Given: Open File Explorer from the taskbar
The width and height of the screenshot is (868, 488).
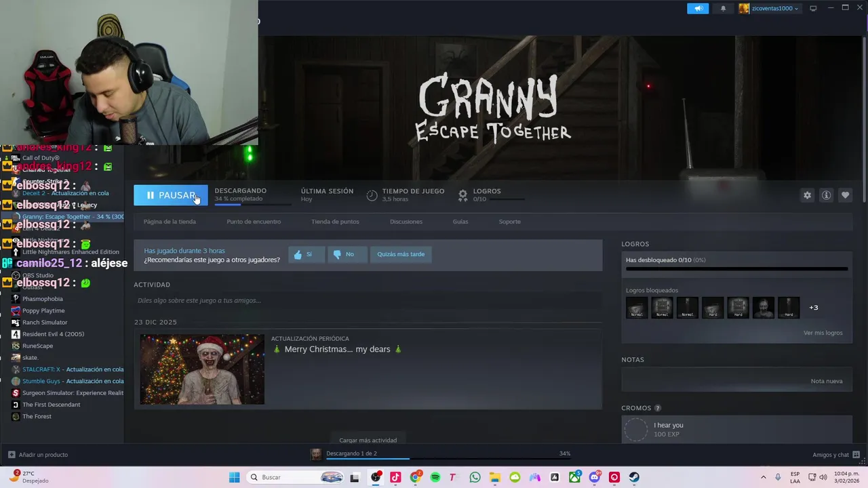Looking at the screenshot, I should 495,477.
